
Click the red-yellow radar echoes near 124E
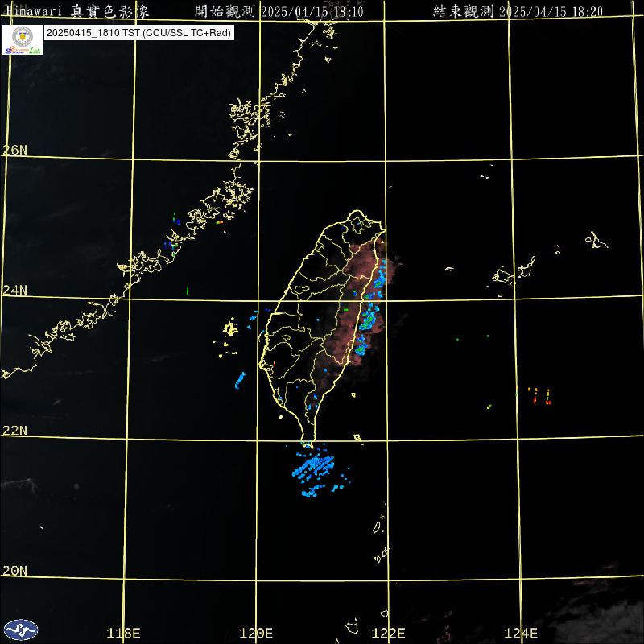point(539,395)
